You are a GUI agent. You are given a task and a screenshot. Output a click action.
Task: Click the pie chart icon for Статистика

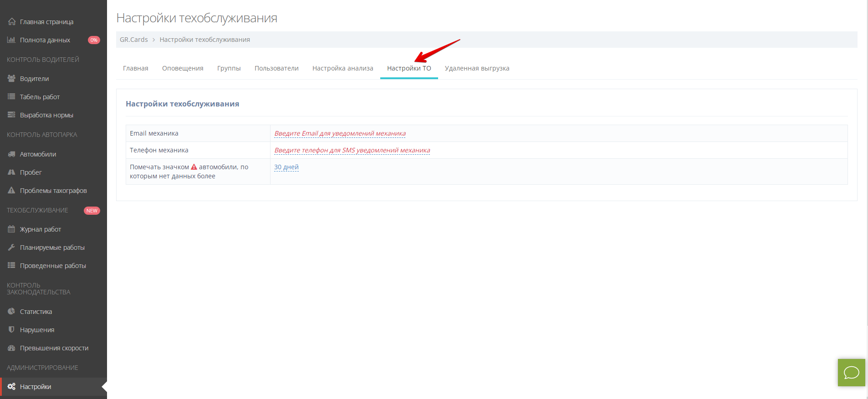(x=11, y=312)
